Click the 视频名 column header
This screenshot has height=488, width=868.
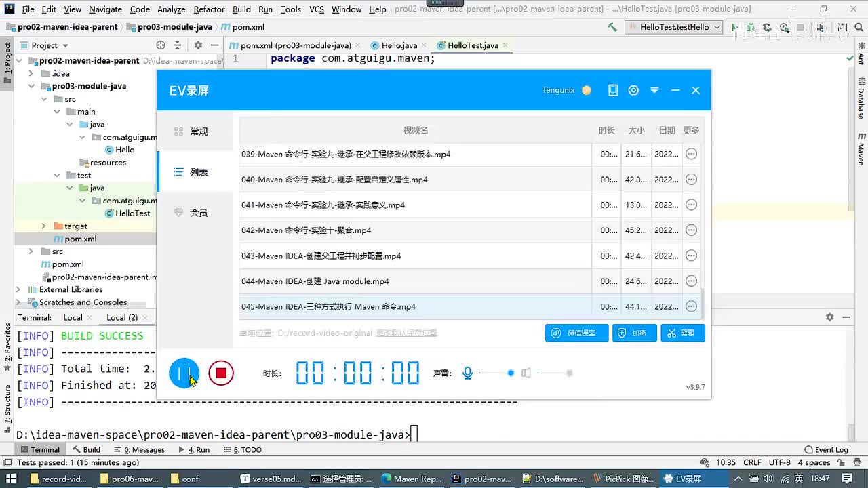(x=416, y=130)
